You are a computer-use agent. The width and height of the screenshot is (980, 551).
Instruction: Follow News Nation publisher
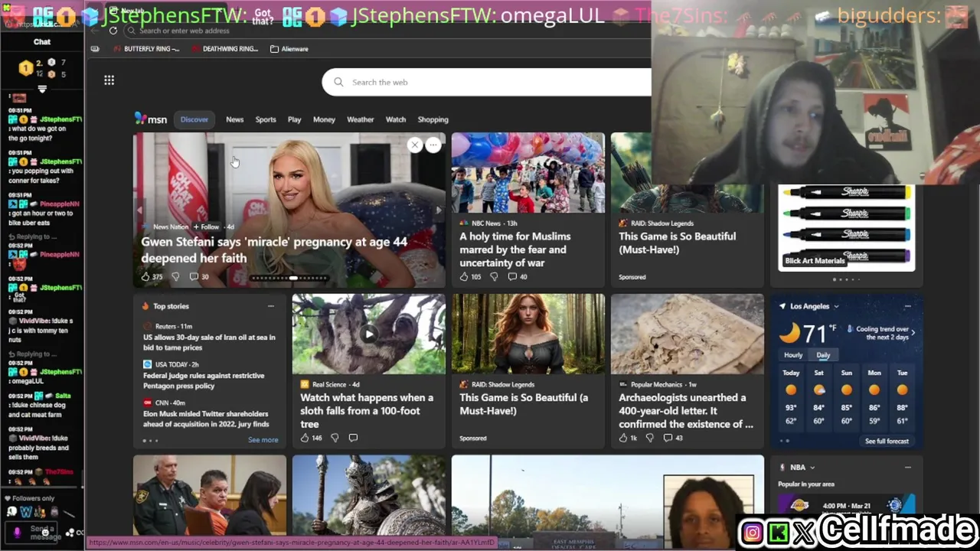point(206,227)
